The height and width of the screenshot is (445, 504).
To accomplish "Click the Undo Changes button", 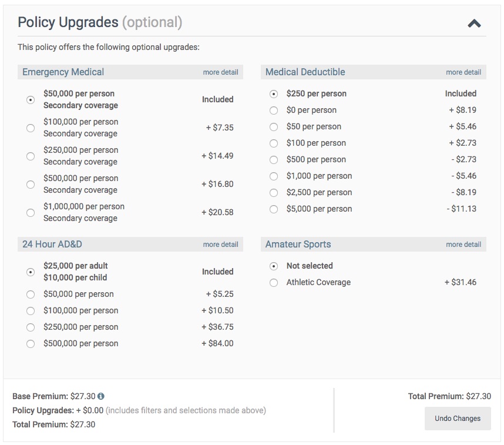I will pos(458,419).
